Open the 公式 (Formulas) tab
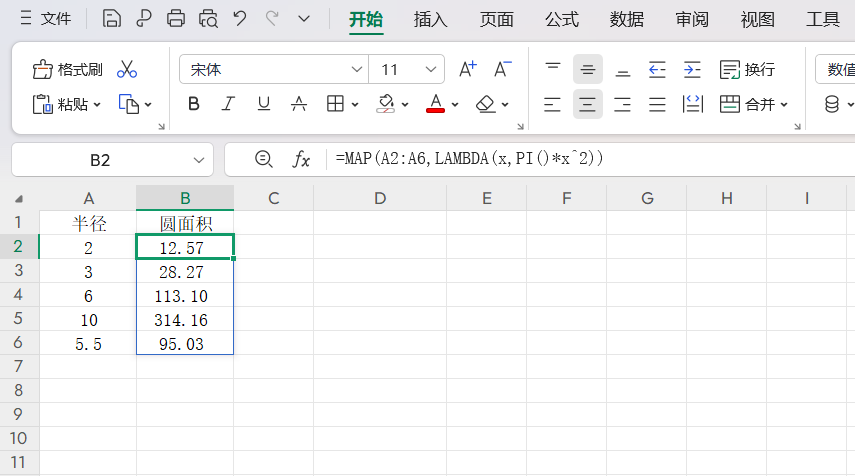The height and width of the screenshot is (476, 855). click(x=561, y=19)
